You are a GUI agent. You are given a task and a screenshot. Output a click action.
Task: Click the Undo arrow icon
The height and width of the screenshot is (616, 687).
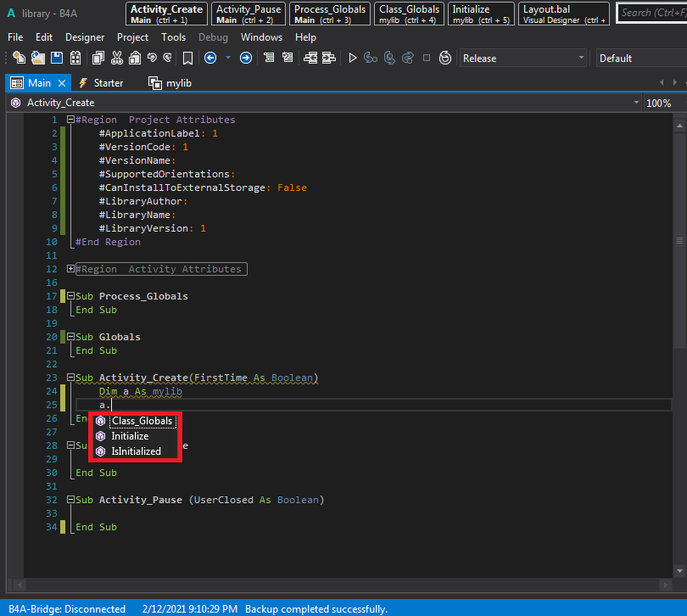coord(151,58)
